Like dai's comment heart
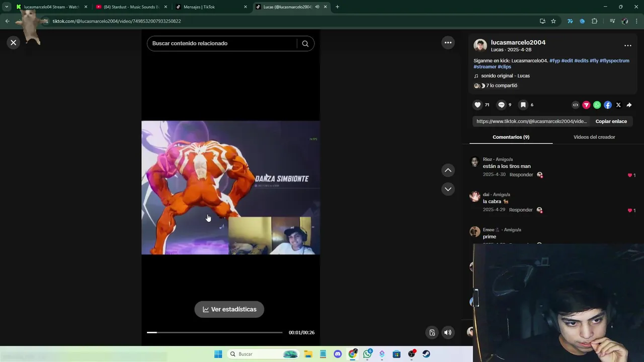This screenshot has height=362, width=644. point(630,211)
